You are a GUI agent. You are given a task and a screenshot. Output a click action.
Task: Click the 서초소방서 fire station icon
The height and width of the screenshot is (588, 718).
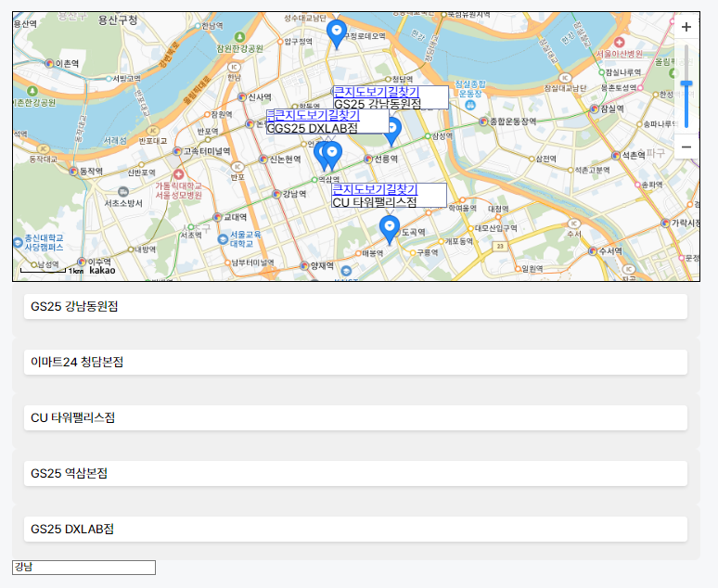click(x=122, y=191)
